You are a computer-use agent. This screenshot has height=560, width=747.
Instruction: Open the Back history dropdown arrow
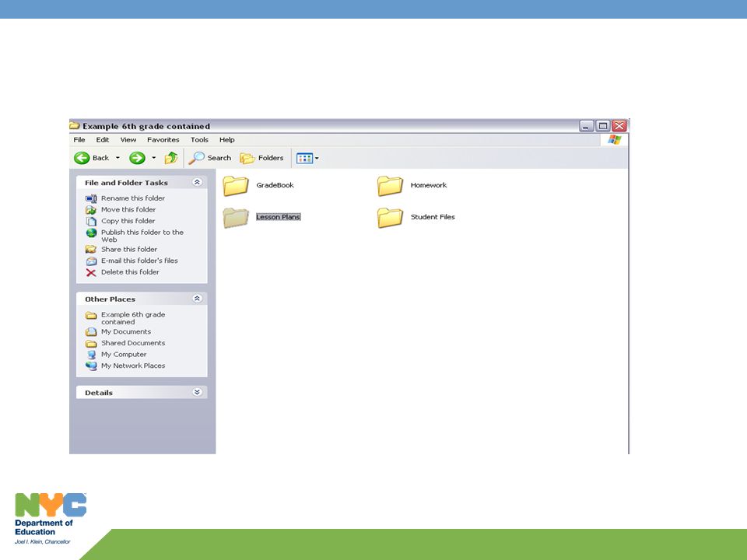click(x=117, y=158)
